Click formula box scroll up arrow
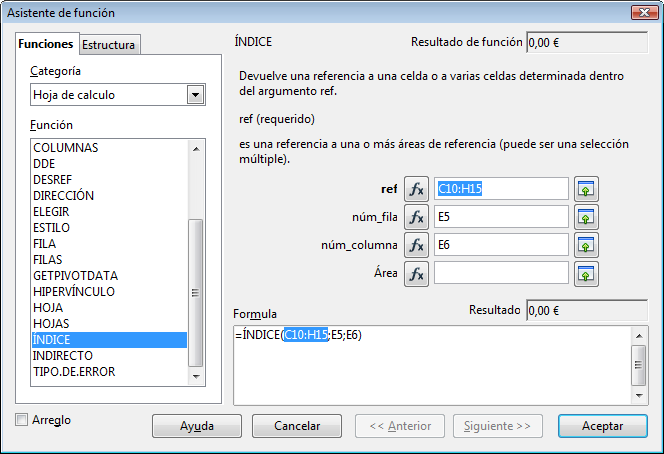Viewport: 664px width, 454px height. (x=639, y=336)
